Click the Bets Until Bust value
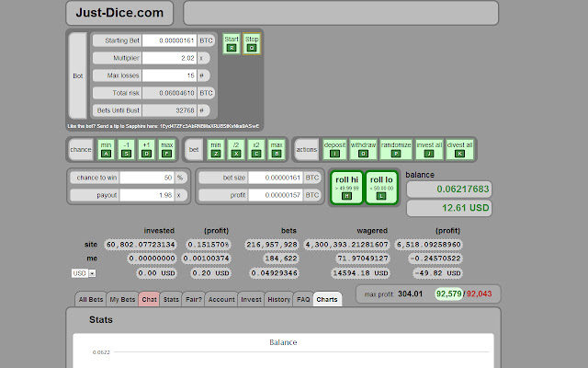This screenshot has width=588, height=368. coord(169,110)
